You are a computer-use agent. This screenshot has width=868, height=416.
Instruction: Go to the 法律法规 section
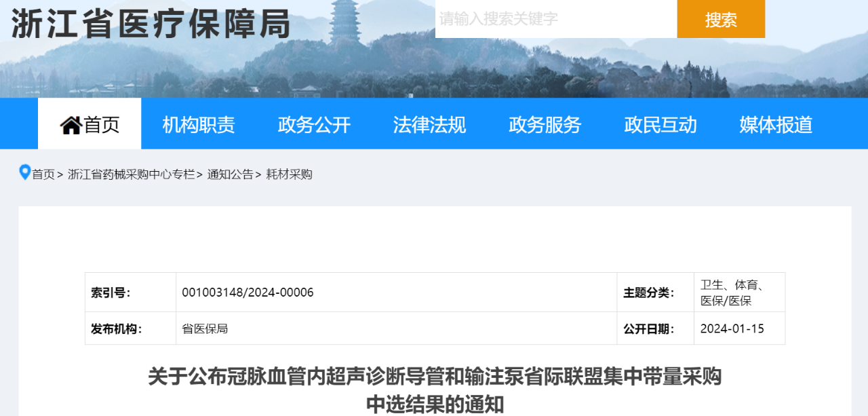pos(429,125)
